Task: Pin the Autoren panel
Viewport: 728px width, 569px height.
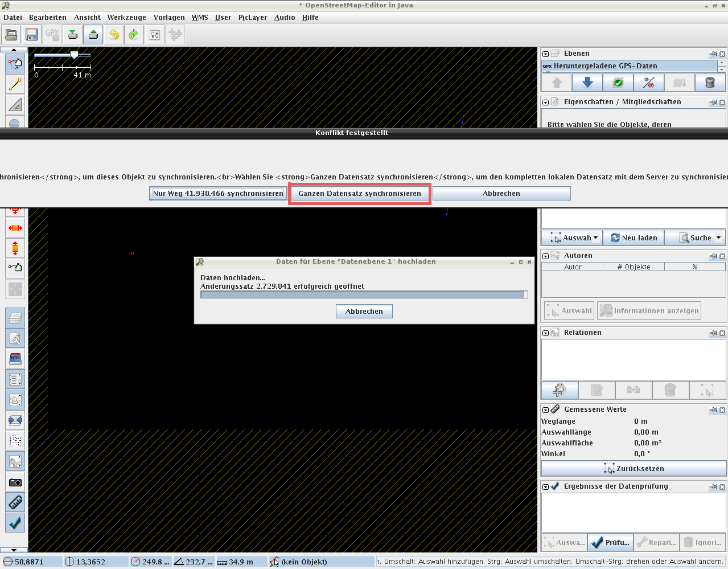Action: (x=713, y=256)
